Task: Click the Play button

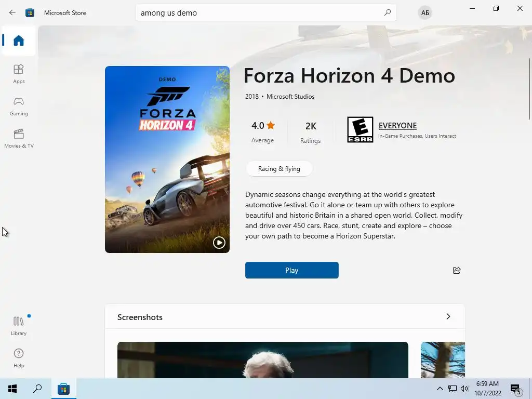Action: (x=292, y=270)
